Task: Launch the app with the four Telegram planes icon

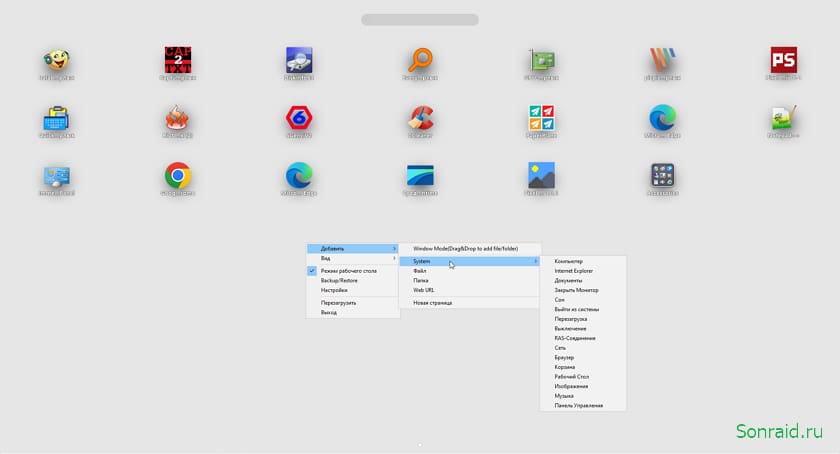Action: [542, 118]
